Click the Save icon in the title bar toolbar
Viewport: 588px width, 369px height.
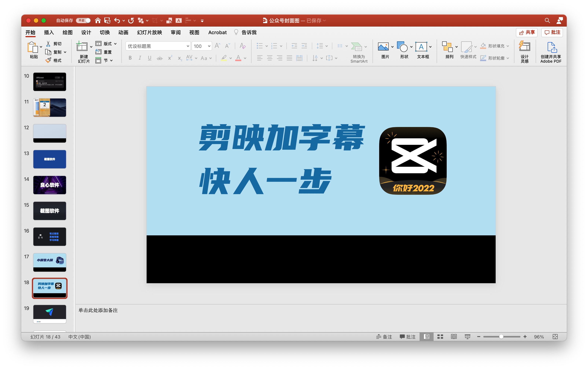(107, 20)
